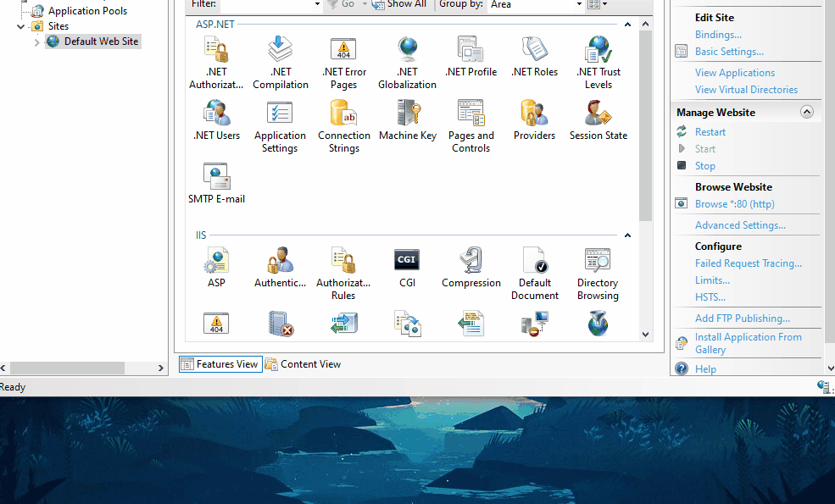Select Application Pools in tree

point(87,11)
